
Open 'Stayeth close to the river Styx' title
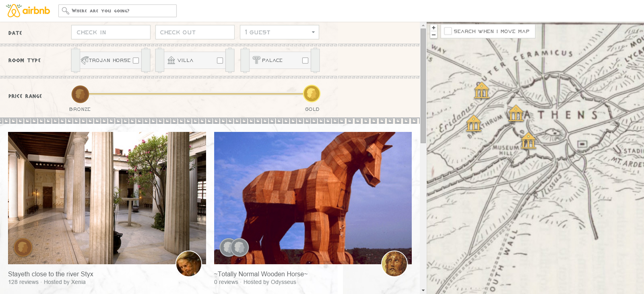coord(51,274)
